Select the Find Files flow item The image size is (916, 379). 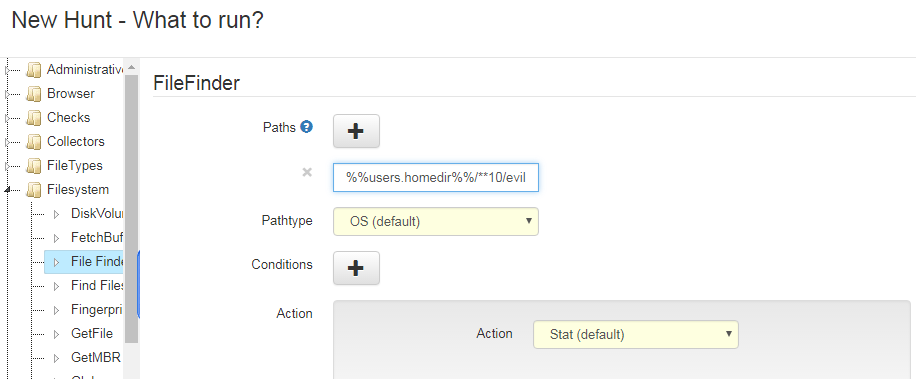click(x=97, y=286)
